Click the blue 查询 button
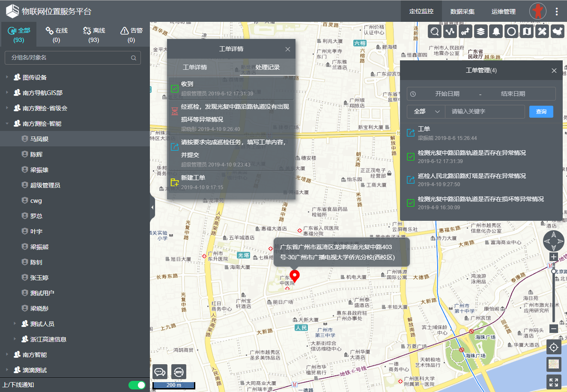 tap(541, 112)
